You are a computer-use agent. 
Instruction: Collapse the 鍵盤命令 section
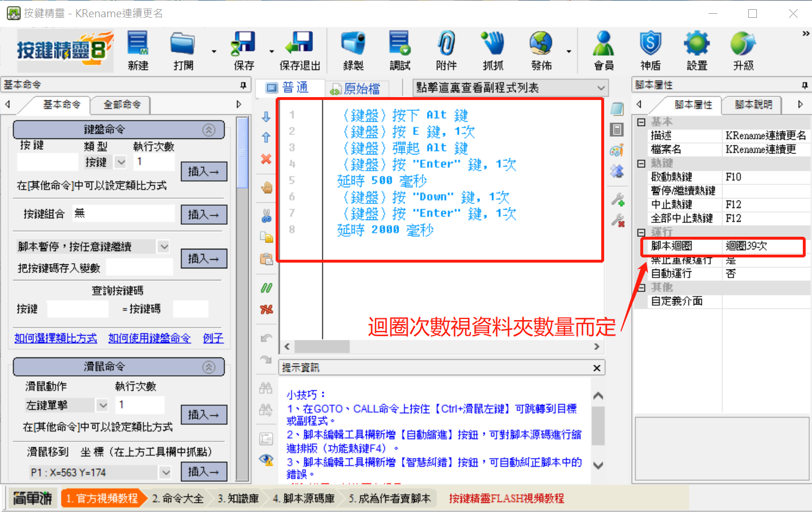tap(209, 130)
